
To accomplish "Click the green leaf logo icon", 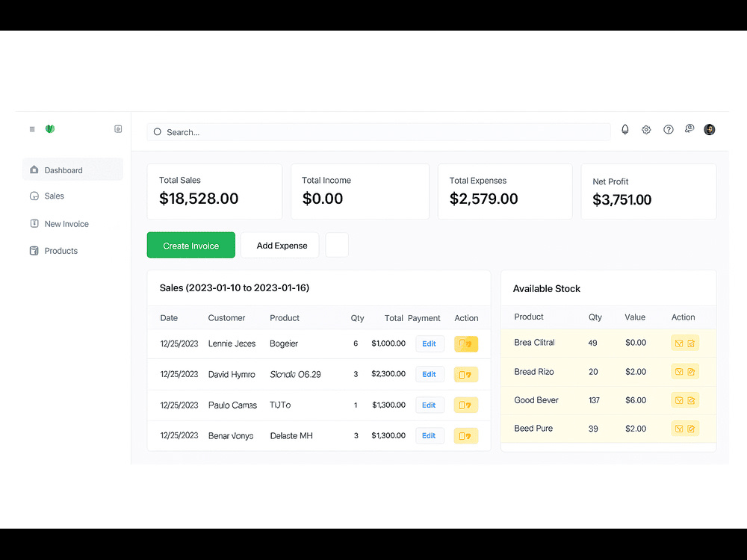I will click(50, 128).
